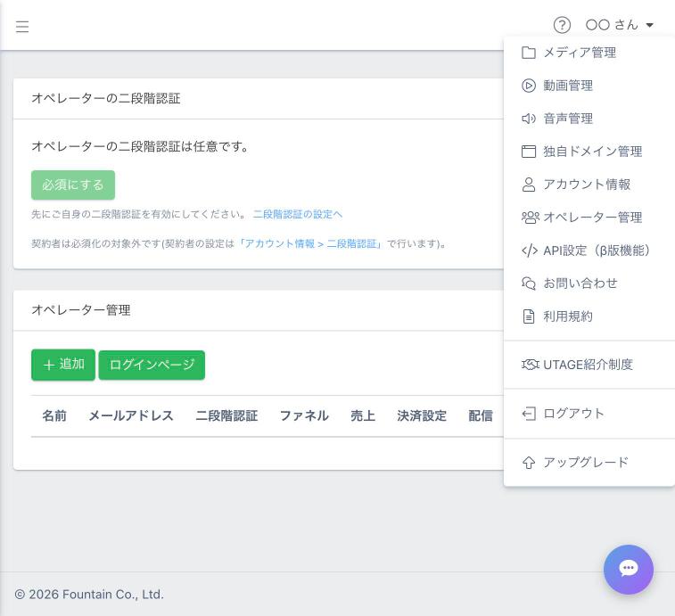The height and width of the screenshot is (616, 675).
Task: Click the help question mark icon
Action: pyautogui.click(x=562, y=25)
